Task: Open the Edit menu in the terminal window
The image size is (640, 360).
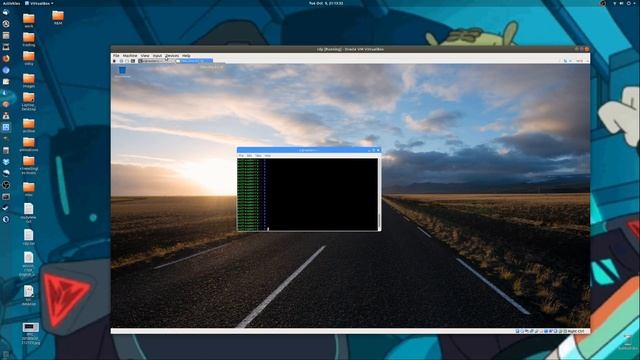Action: pyautogui.click(x=249, y=156)
